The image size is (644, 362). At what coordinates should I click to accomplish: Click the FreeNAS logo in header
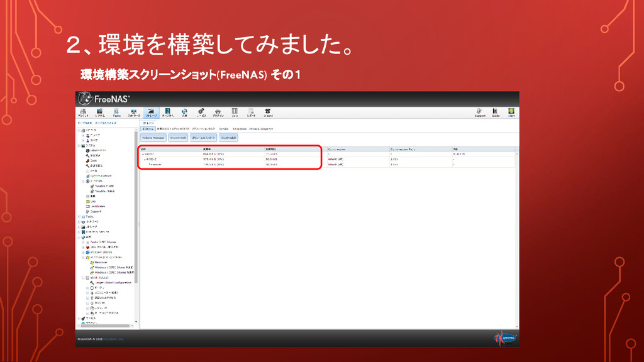click(x=104, y=99)
